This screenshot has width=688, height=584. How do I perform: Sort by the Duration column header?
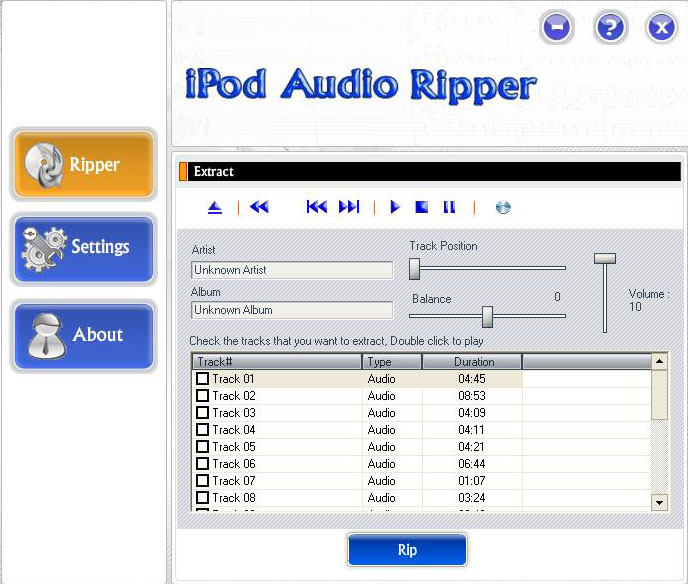[x=473, y=362]
